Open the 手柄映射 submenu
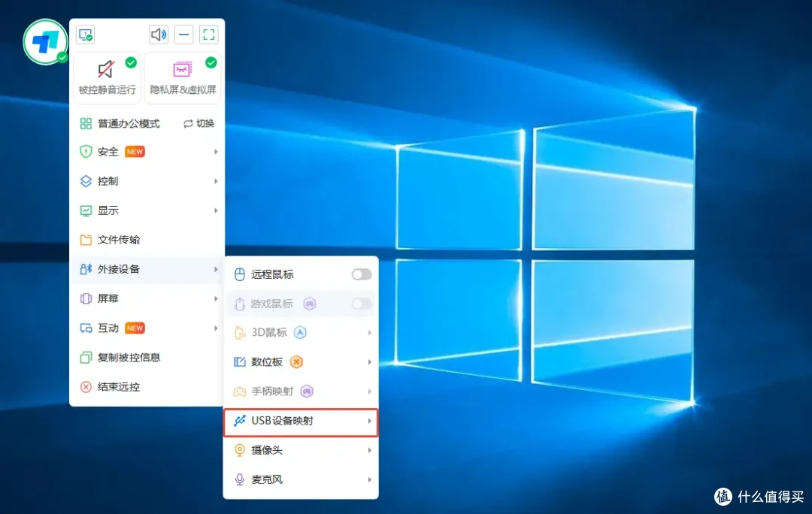The width and height of the screenshot is (812, 514). [301, 392]
